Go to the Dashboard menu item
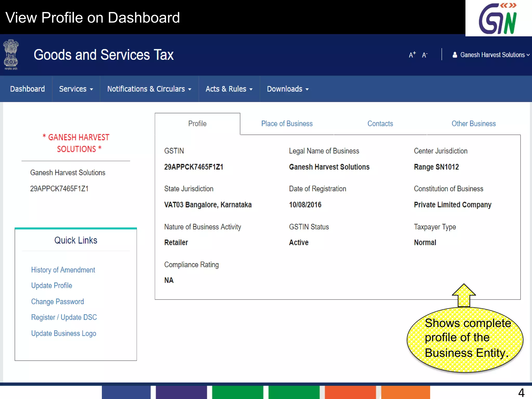532x399 pixels. click(x=27, y=89)
